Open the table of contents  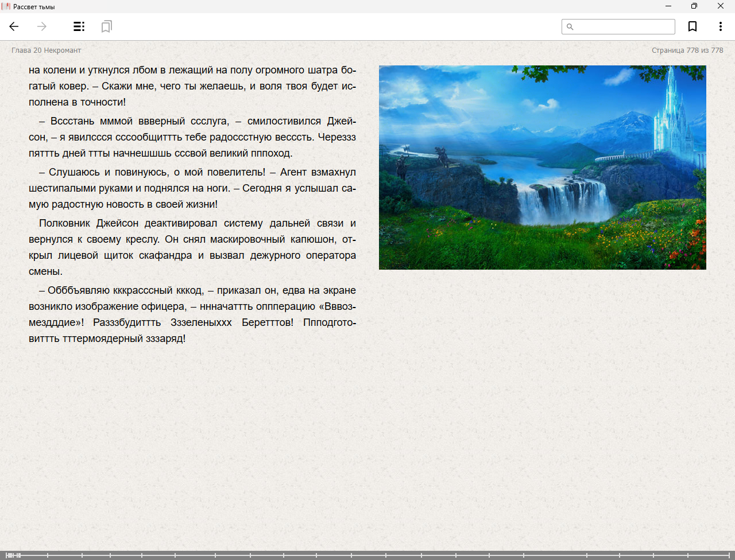(x=79, y=26)
